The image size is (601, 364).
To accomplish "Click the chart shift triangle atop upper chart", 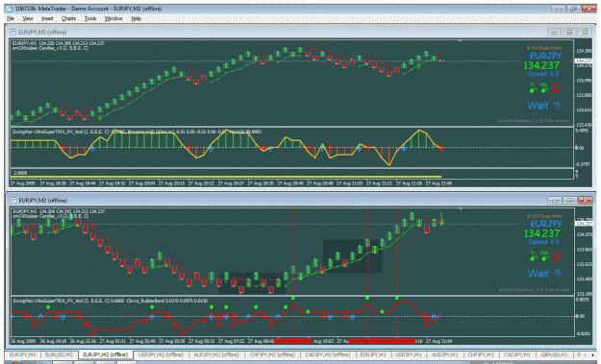I will coord(461,40).
